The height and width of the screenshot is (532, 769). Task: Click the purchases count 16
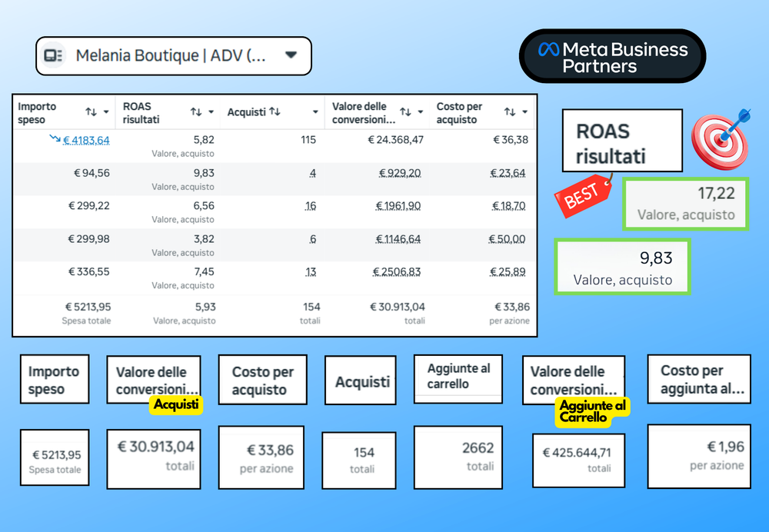pyautogui.click(x=311, y=206)
